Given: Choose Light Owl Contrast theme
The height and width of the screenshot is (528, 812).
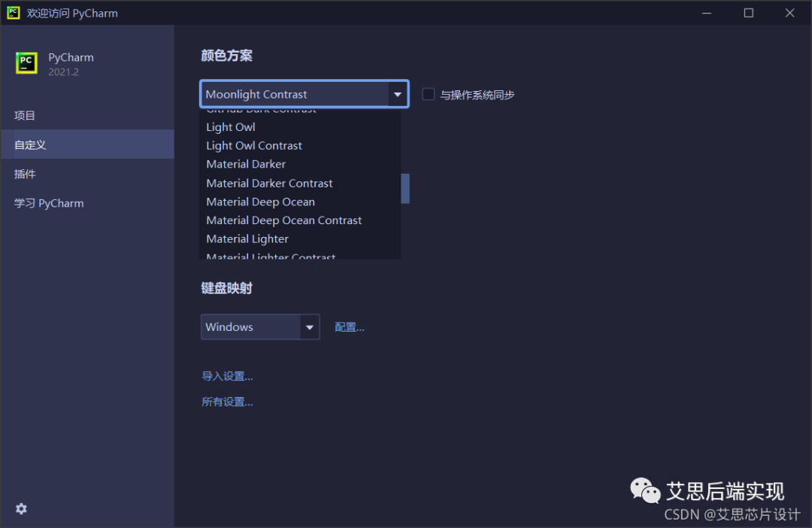Looking at the screenshot, I should pos(254,146).
